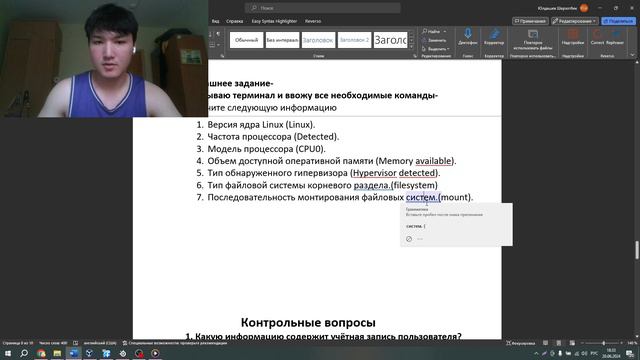Screen dimensions: 640x360
Task: Click Заменить (Replace) in the ribbon
Action: 433,40
